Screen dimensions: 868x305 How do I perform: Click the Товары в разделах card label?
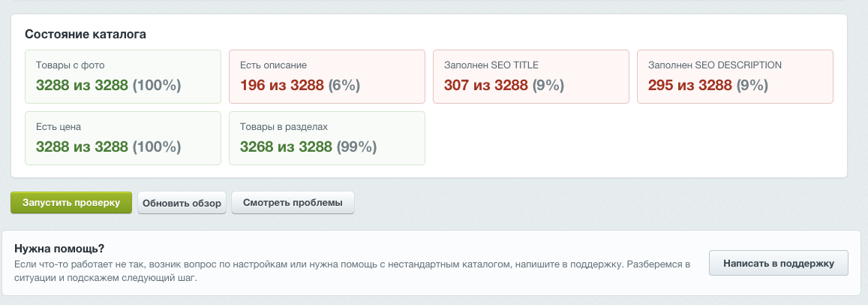[x=284, y=126]
